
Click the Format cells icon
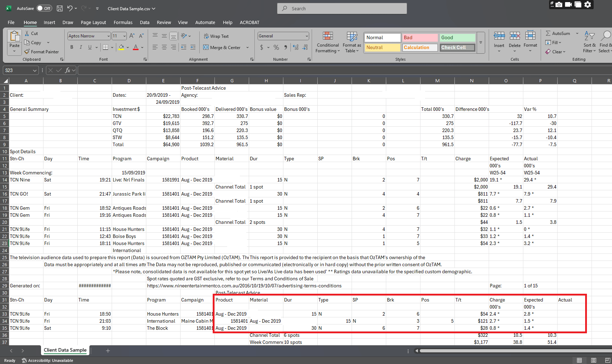pos(530,36)
